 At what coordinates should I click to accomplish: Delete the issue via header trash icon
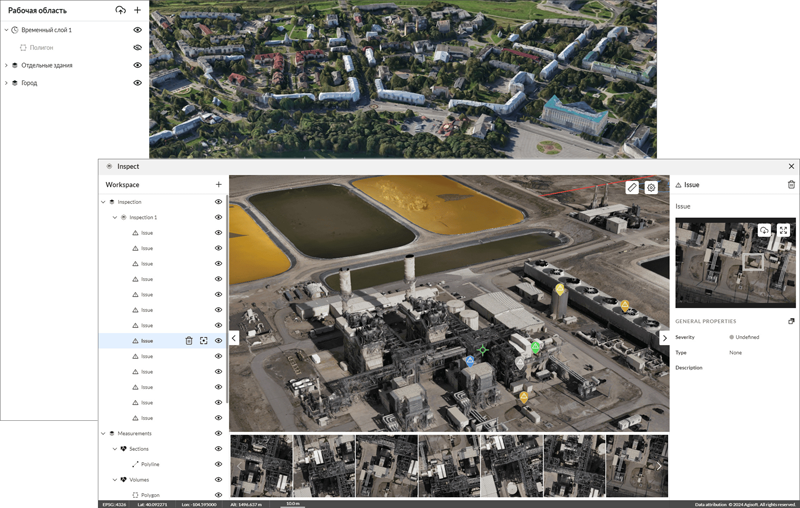click(791, 185)
